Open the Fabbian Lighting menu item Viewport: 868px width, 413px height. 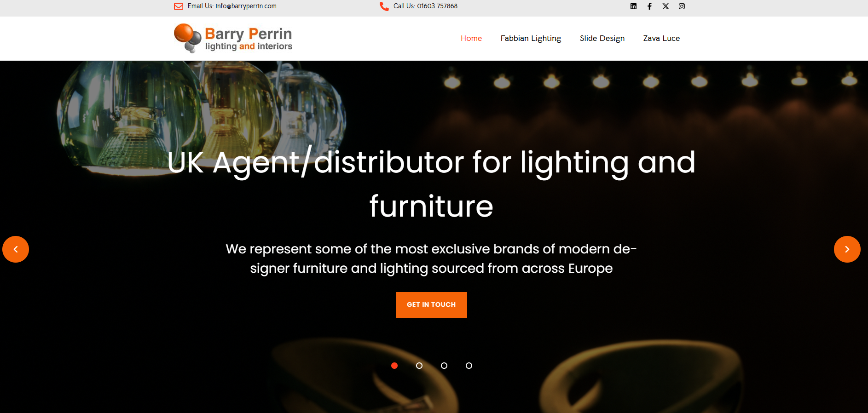point(531,39)
